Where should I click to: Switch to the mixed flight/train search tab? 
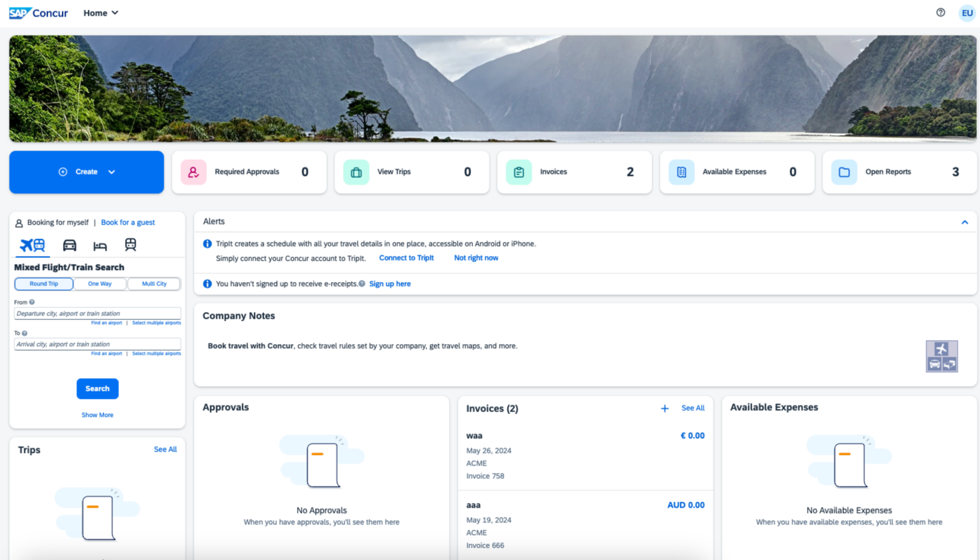pyautogui.click(x=32, y=245)
